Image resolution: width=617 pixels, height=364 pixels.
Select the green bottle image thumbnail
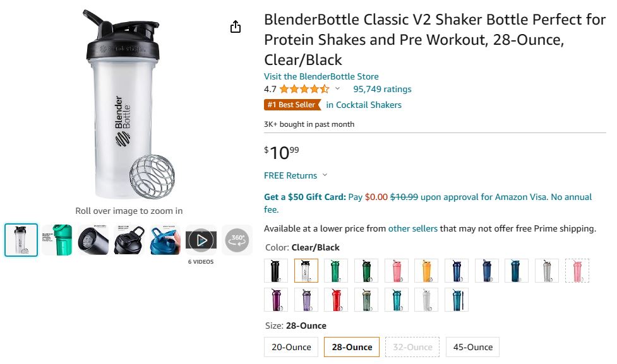click(57, 240)
